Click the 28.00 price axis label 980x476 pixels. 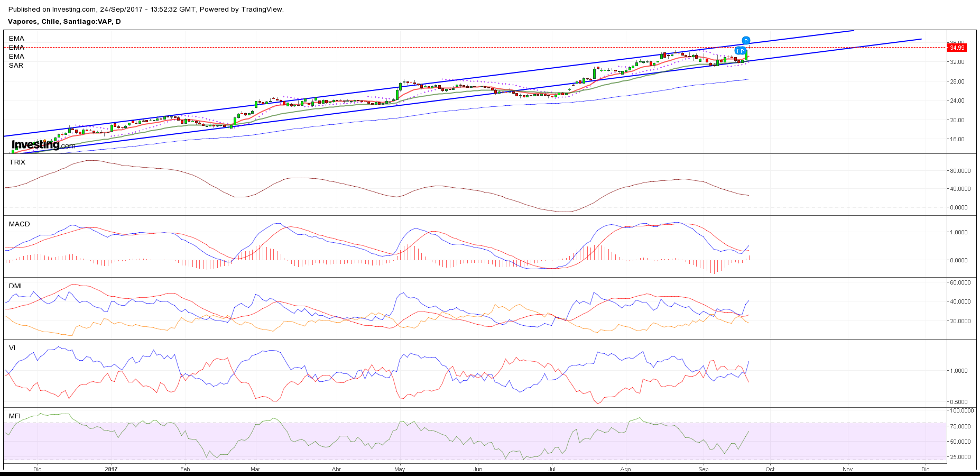[957, 81]
